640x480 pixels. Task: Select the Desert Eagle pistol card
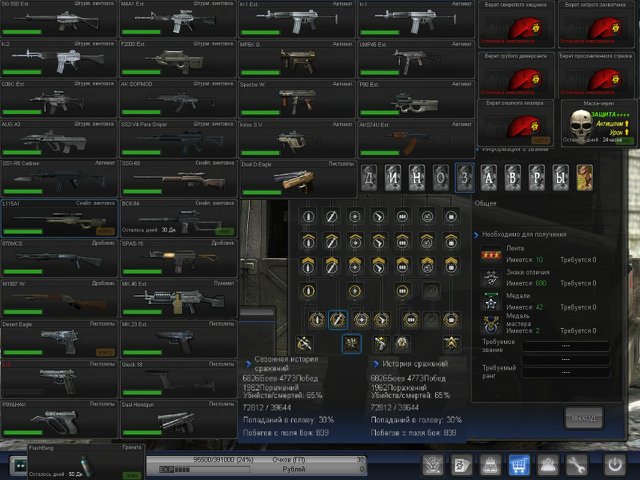[59, 339]
